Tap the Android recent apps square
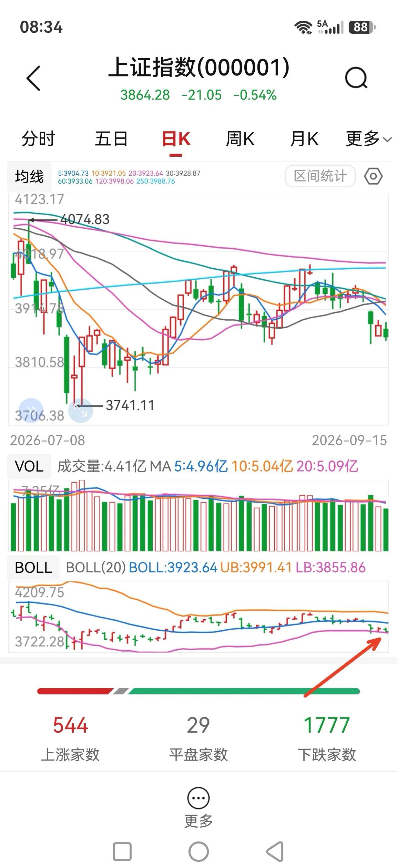397x868 pixels. [x=122, y=851]
